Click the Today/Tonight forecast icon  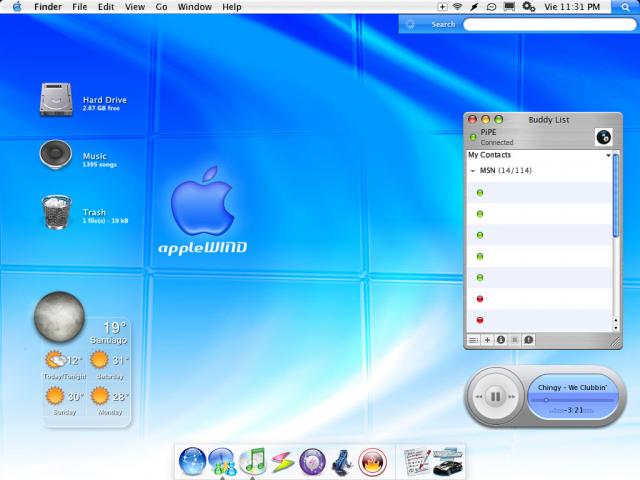(55, 360)
